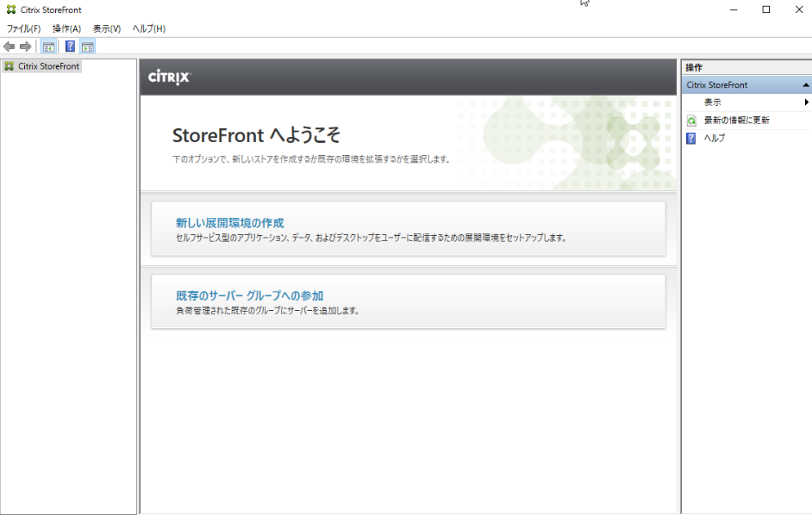Screen dimensions: 812x515
Task: Click the help icon beside ヘルプ
Action: coord(691,138)
